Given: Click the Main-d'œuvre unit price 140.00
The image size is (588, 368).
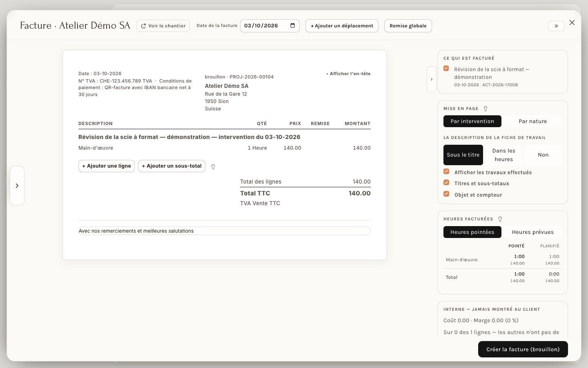Looking at the screenshot, I should pos(292,148).
